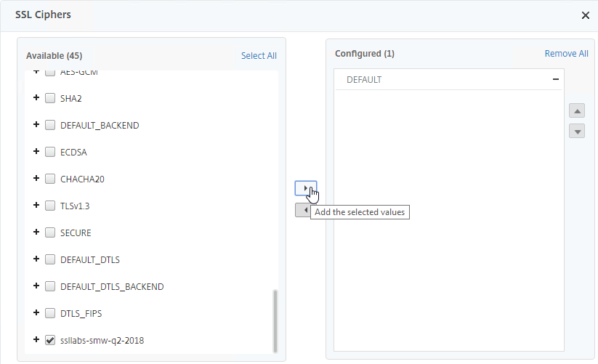Expand the DEFAULT_DTLS group
The image size is (598, 364).
coord(36,259)
